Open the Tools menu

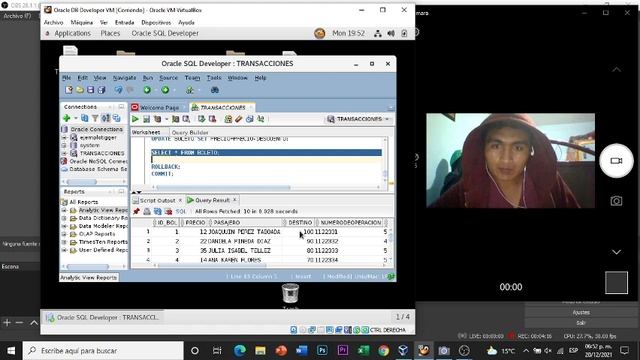[x=214, y=78]
